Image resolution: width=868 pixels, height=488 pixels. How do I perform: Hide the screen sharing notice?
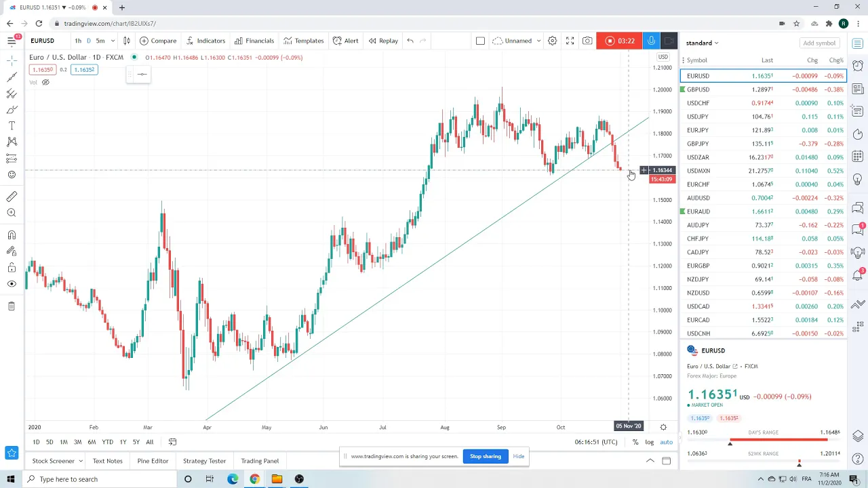[x=519, y=456]
